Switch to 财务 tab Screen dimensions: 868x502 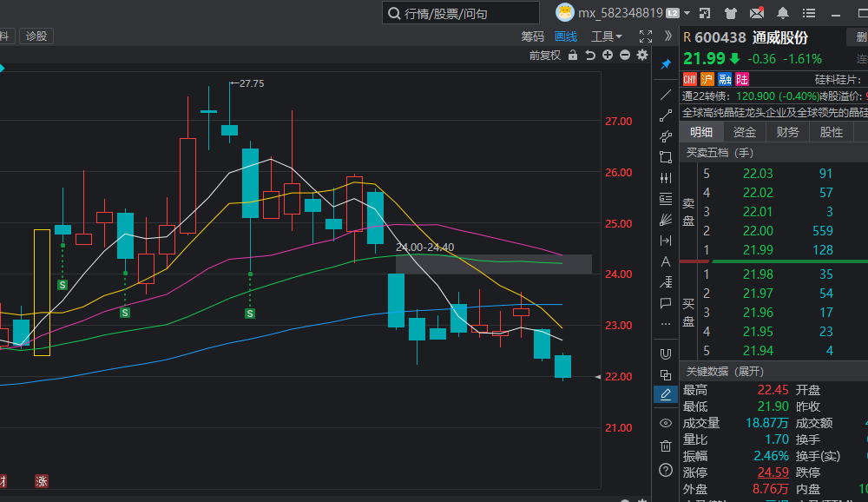click(788, 132)
